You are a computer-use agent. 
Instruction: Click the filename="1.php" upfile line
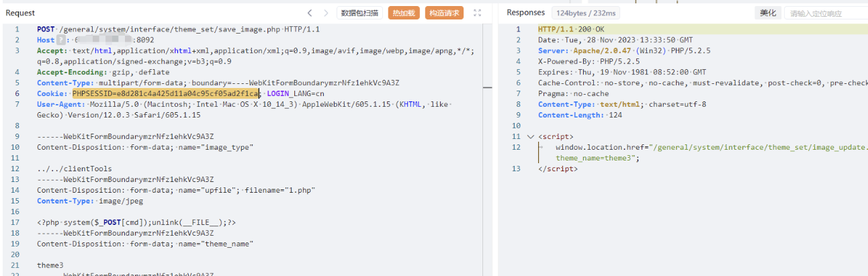[x=176, y=190]
